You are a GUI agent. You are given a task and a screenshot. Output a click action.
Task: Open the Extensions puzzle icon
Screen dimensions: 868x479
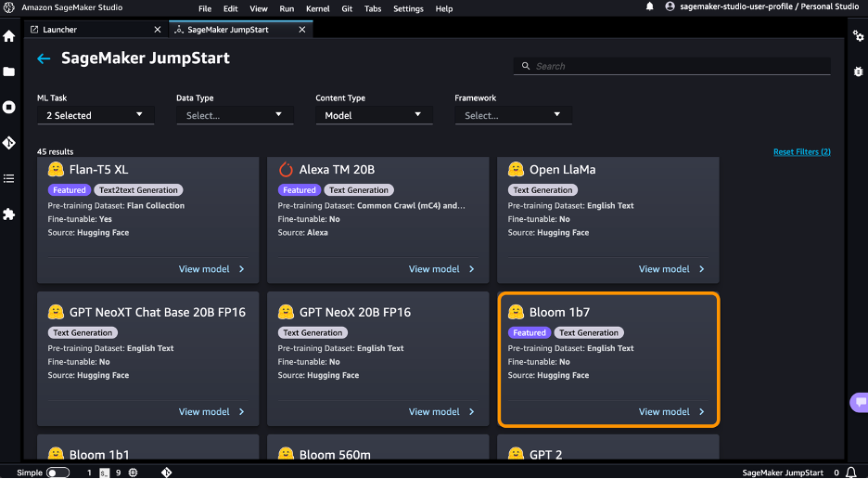pos(9,214)
